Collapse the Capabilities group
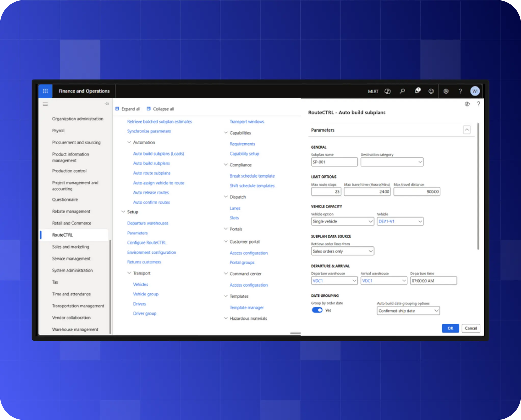Image resolution: width=521 pixels, height=420 pixels. tap(226, 133)
